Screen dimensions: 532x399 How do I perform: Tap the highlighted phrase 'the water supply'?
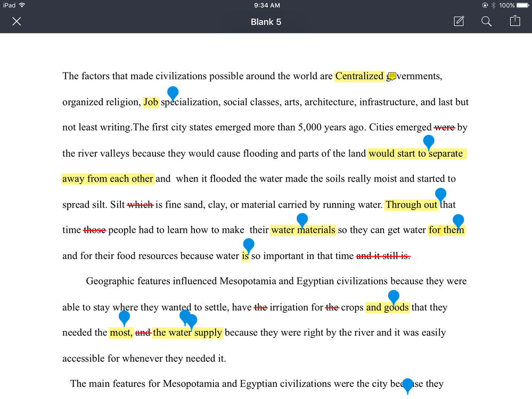click(187, 333)
